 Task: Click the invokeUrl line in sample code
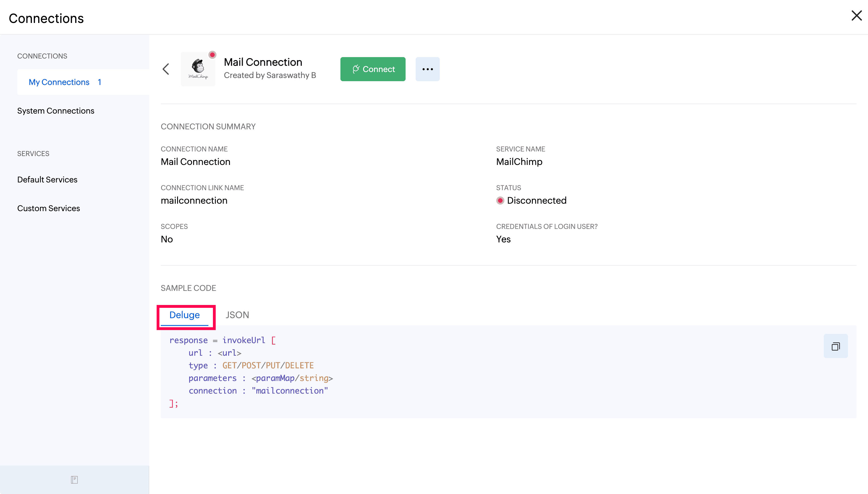pos(223,340)
